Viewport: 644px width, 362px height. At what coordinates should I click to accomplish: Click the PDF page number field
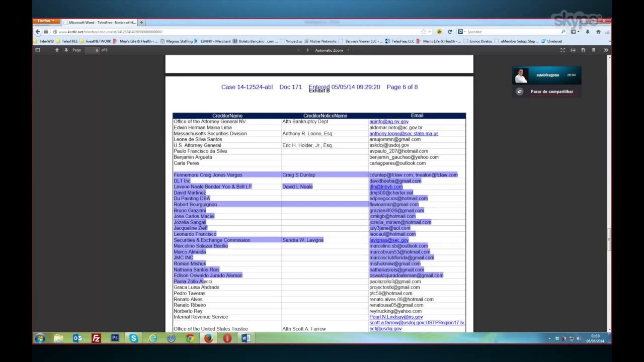[92, 50]
